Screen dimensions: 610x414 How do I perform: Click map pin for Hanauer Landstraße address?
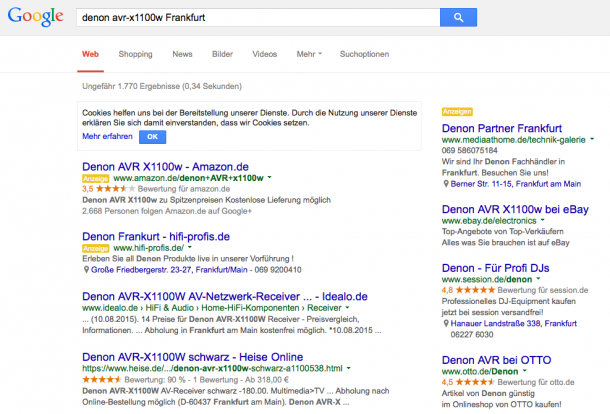tap(446, 323)
